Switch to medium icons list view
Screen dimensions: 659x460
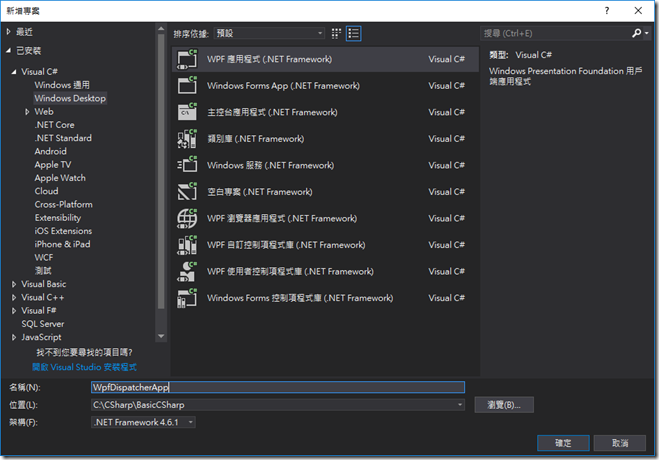point(353,34)
